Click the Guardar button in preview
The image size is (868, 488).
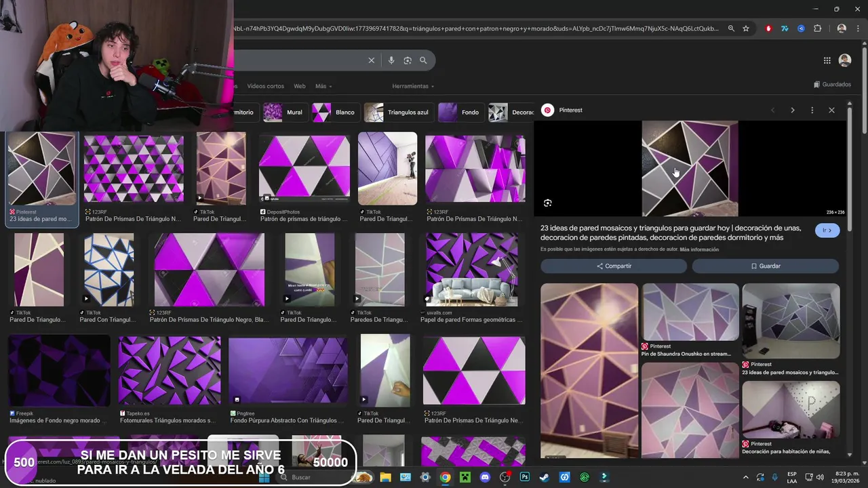tap(766, 266)
